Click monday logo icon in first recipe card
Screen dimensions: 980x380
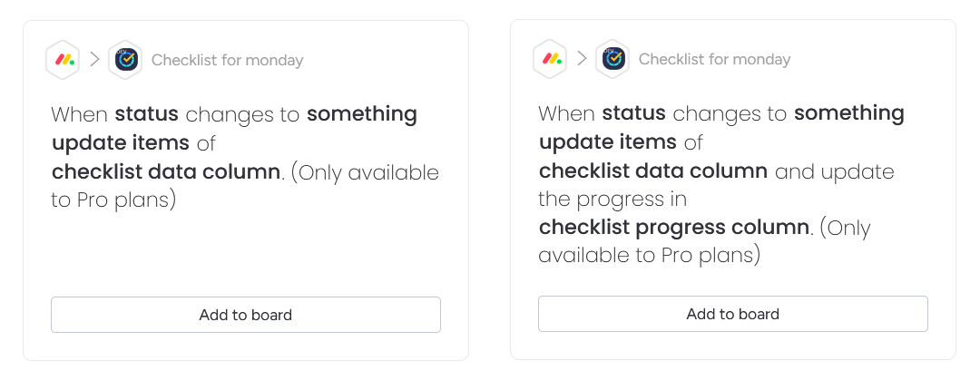63,60
